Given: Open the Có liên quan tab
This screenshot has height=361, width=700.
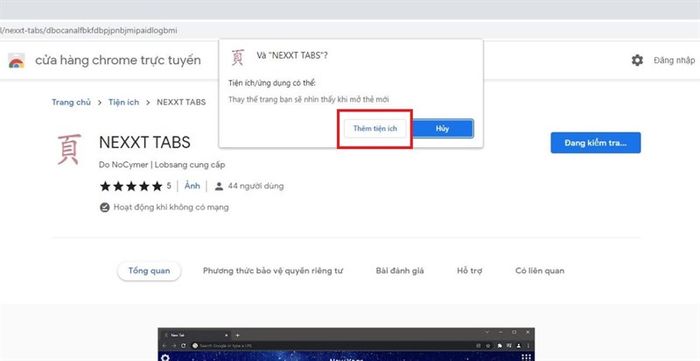Looking at the screenshot, I should click(x=540, y=271).
